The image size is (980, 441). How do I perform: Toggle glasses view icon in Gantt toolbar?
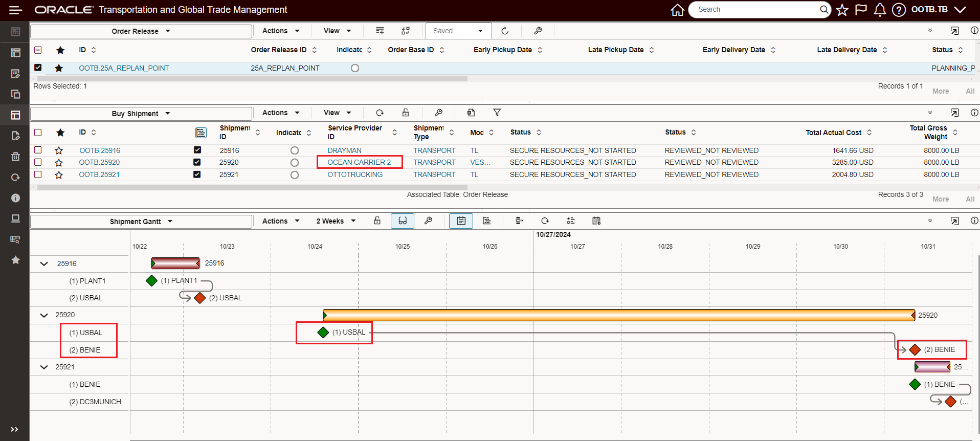point(403,220)
